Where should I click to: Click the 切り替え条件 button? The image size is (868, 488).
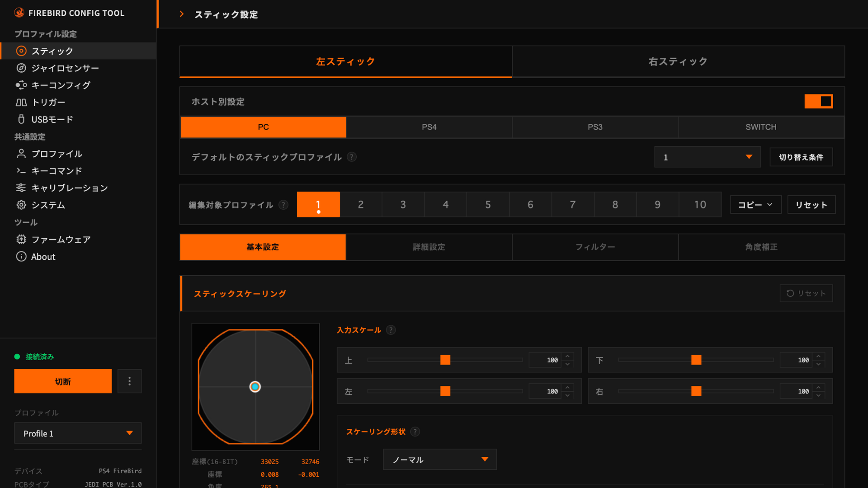coord(801,157)
